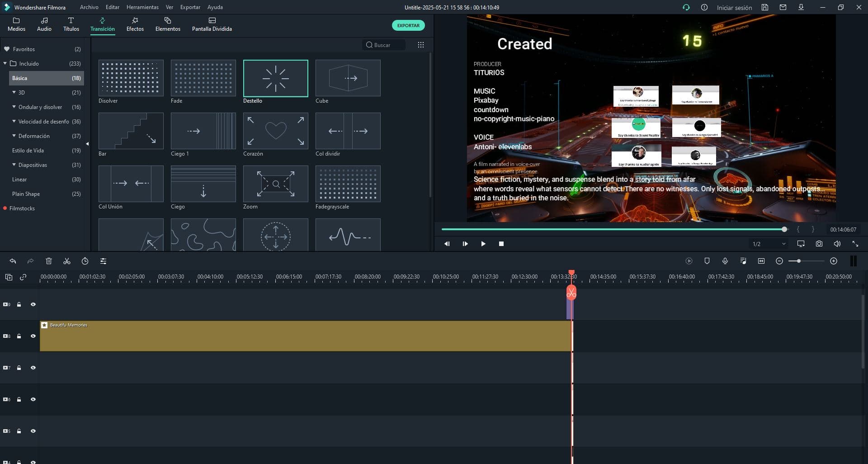Open the 1/2 preview quality dropdown
The width and height of the screenshot is (868, 464).
tap(769, 244)
